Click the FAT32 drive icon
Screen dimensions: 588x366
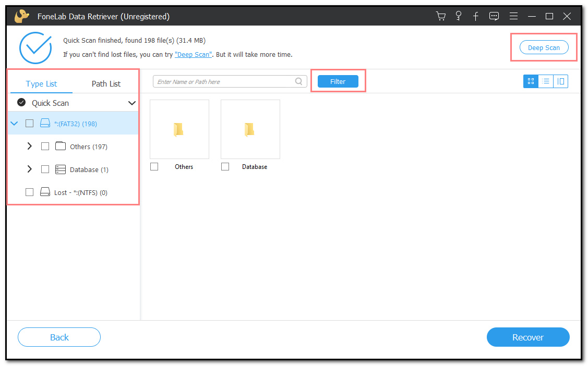[x=45, y=123]
